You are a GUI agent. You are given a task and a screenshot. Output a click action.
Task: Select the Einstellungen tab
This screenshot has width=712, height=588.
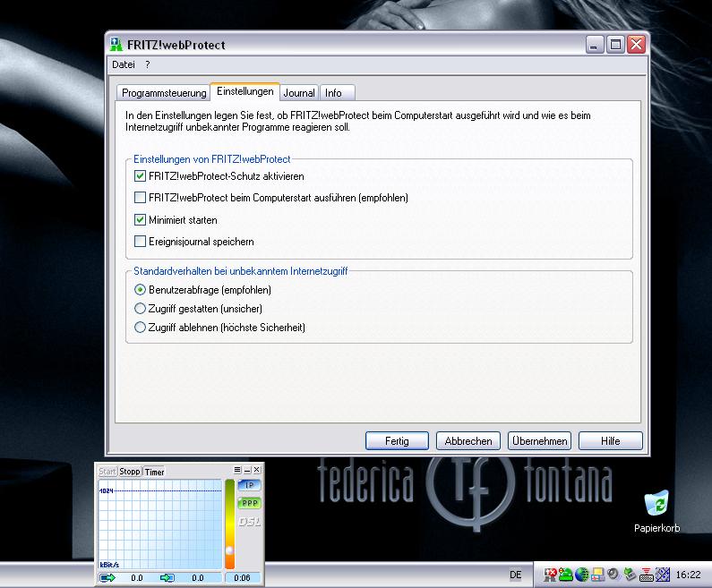click(245, 91)
